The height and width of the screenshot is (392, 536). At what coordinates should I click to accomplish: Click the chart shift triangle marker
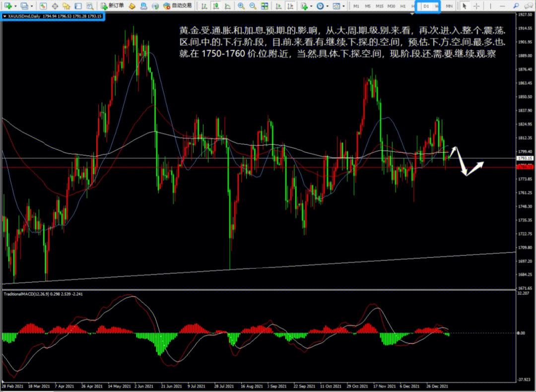(412, 14)
